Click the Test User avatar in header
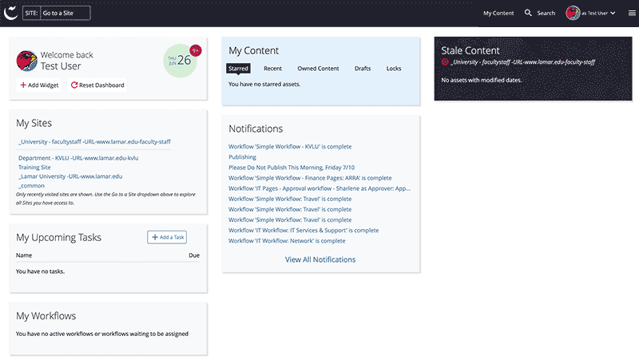The image size is (639, 364). click(x=573, y=13)
